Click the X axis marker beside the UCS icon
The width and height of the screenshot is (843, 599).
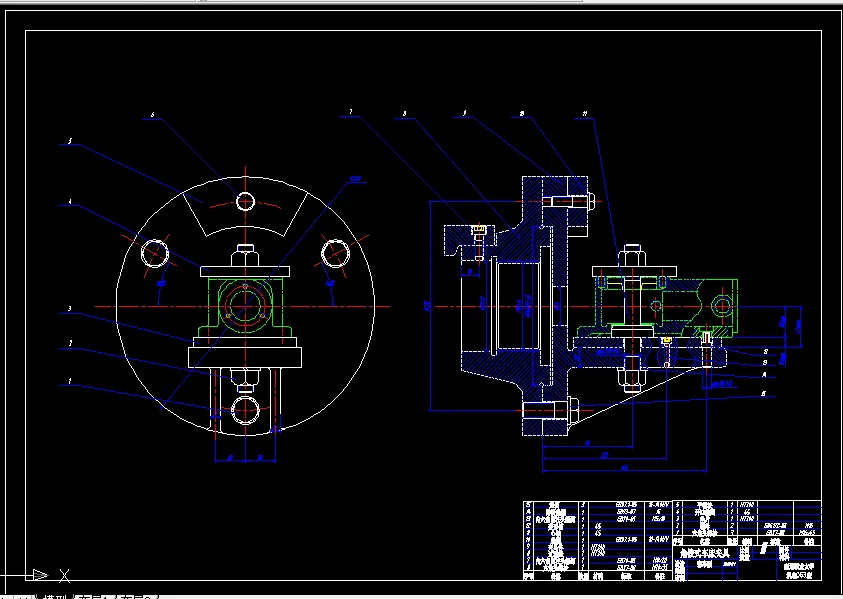(65, 576)
